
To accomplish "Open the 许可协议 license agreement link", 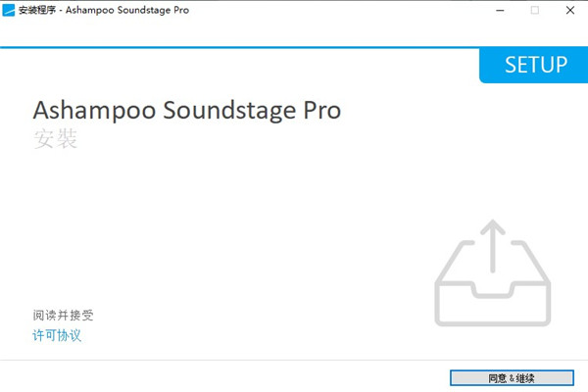I will 57,336.
